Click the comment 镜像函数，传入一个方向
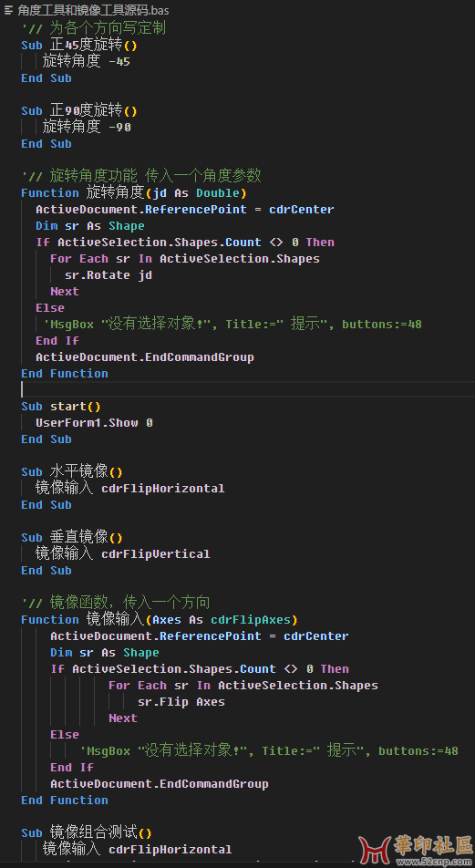Screen dimensions: 475x868 [x=116, y=602]
